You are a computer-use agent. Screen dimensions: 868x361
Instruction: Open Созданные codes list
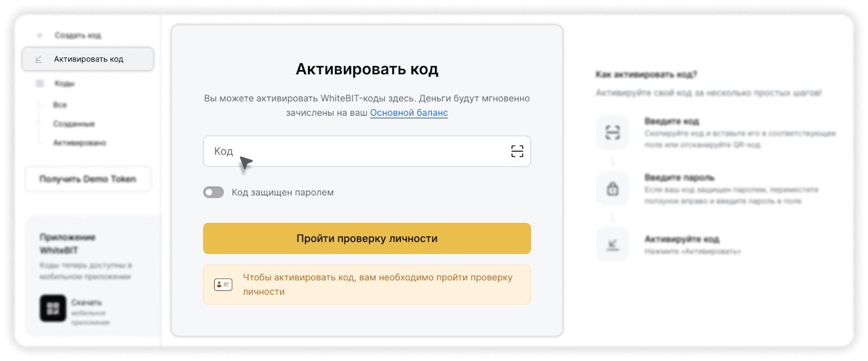(x=74, y=124)
